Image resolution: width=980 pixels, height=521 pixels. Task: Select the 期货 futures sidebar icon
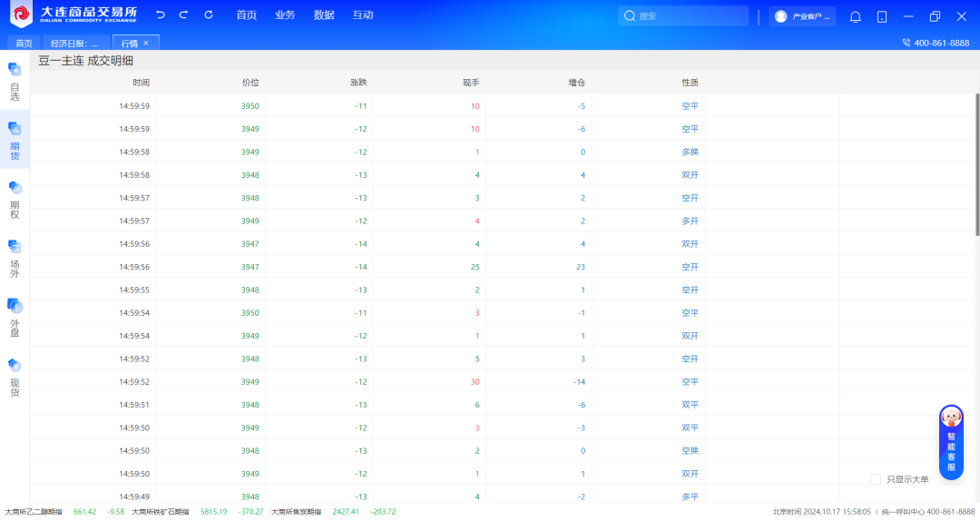(x=15, y=138)
